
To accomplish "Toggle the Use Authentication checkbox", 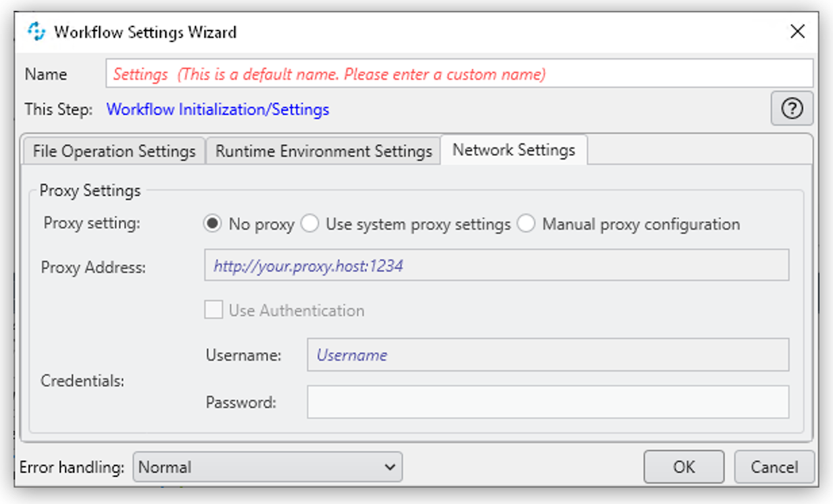I will (x=214, y=309).
